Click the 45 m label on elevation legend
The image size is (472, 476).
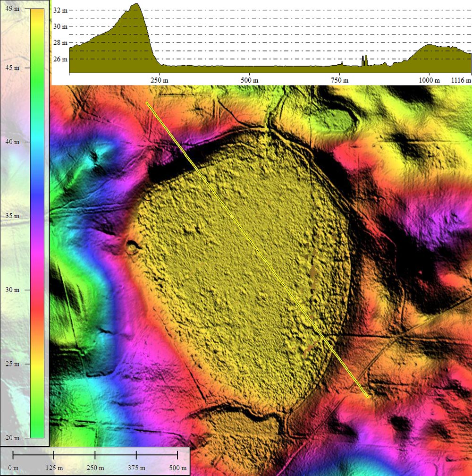[x=12, y=68]
